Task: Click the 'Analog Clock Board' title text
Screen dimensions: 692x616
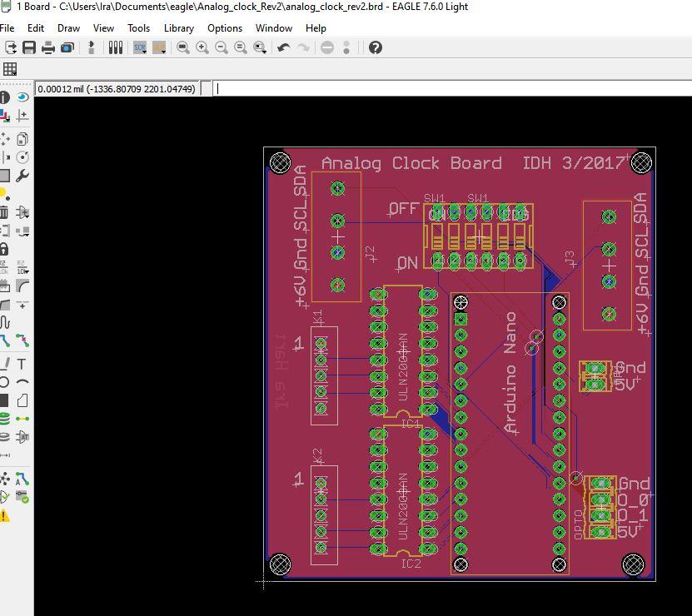Action: point(411,163)
